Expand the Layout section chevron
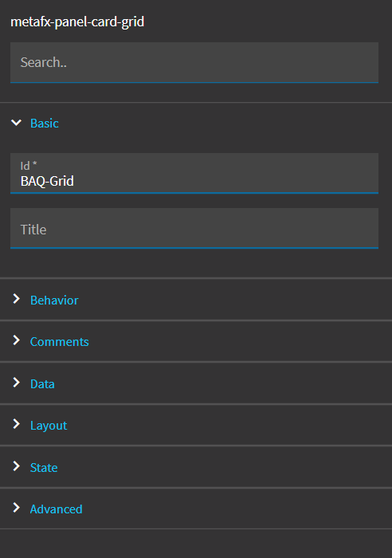 point(17,424)
